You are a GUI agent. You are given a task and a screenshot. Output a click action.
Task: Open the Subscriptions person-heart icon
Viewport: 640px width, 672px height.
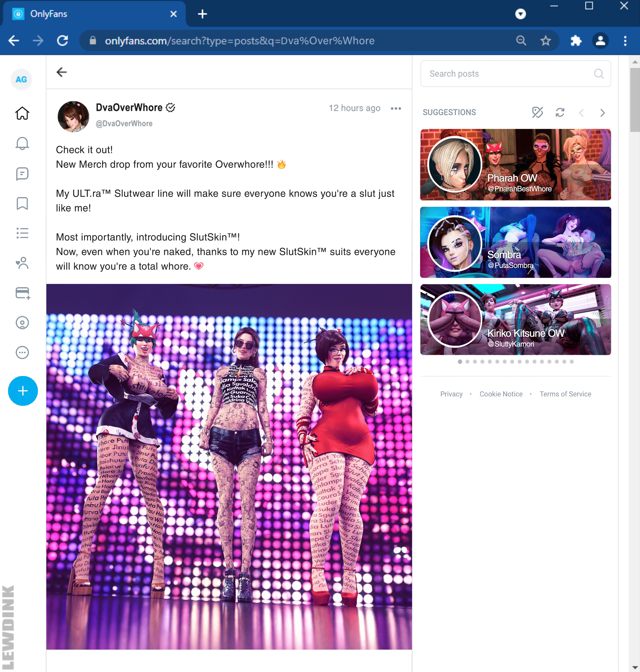coord(22,263)
